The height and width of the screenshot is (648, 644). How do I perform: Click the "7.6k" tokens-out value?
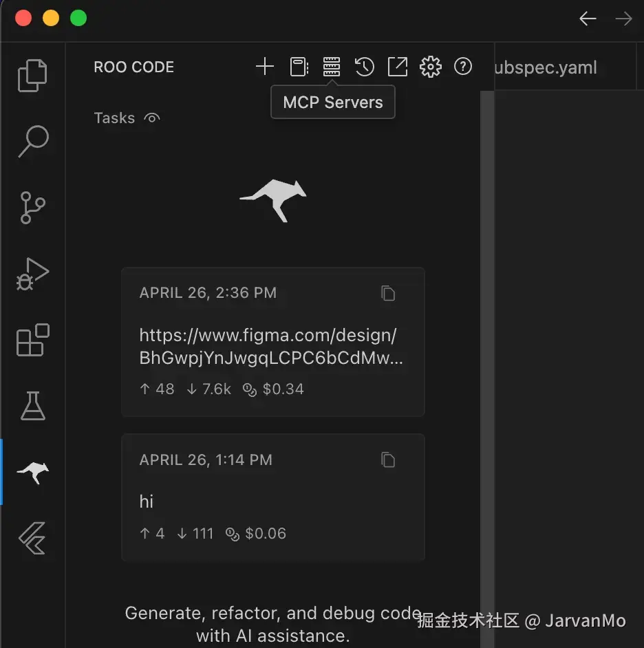click(216, 389)
